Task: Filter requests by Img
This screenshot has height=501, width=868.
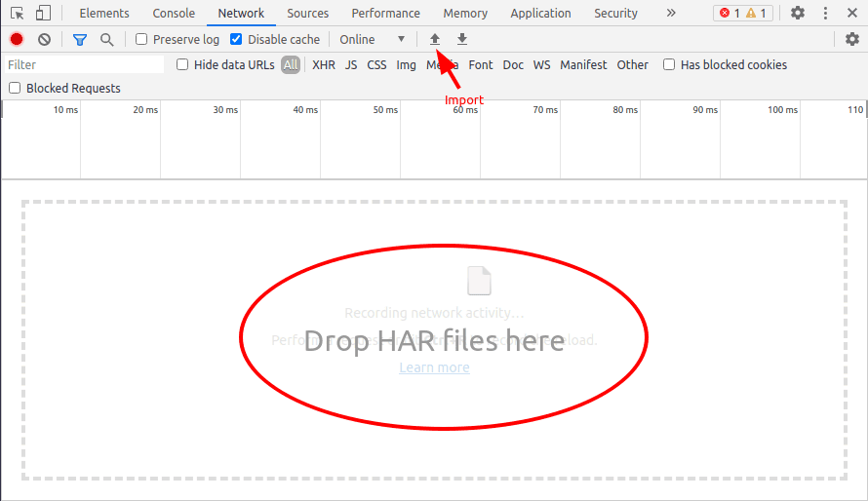Action: [407, 64]
